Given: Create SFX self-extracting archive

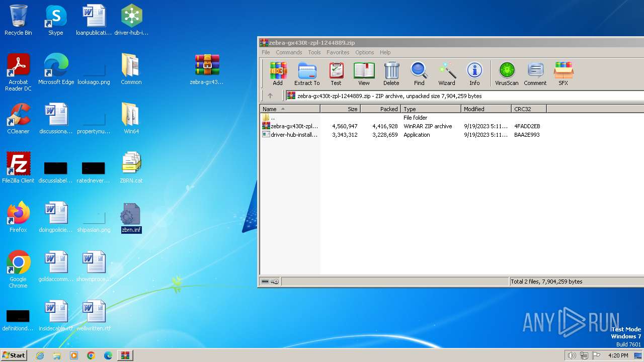Looking at the screenshot, I should click(563, 74).
